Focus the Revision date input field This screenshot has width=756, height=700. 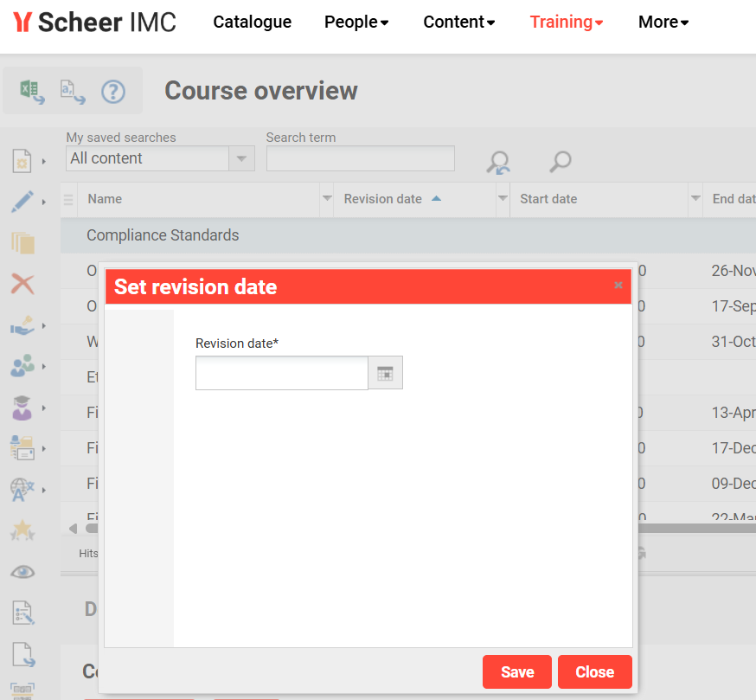click(282, 373)
